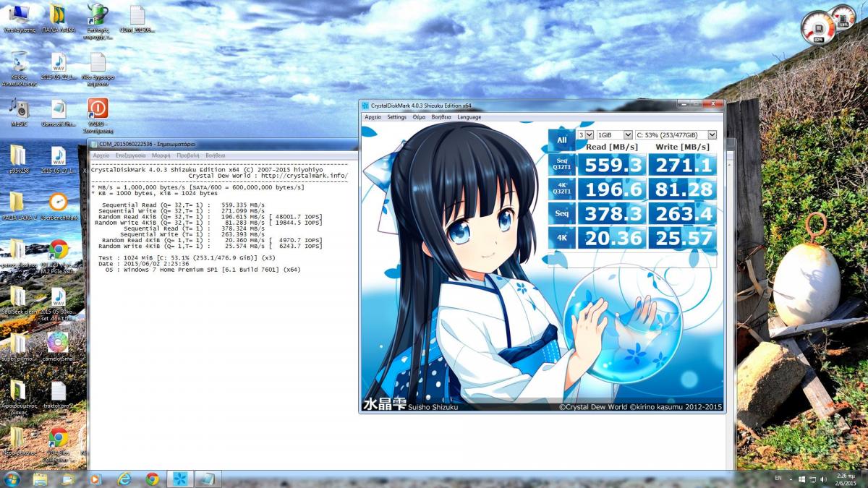The width and height of the screenshot is (868, 488).
Task: Select the Recycle Bin desktop icon
Action: click(19, 68)
